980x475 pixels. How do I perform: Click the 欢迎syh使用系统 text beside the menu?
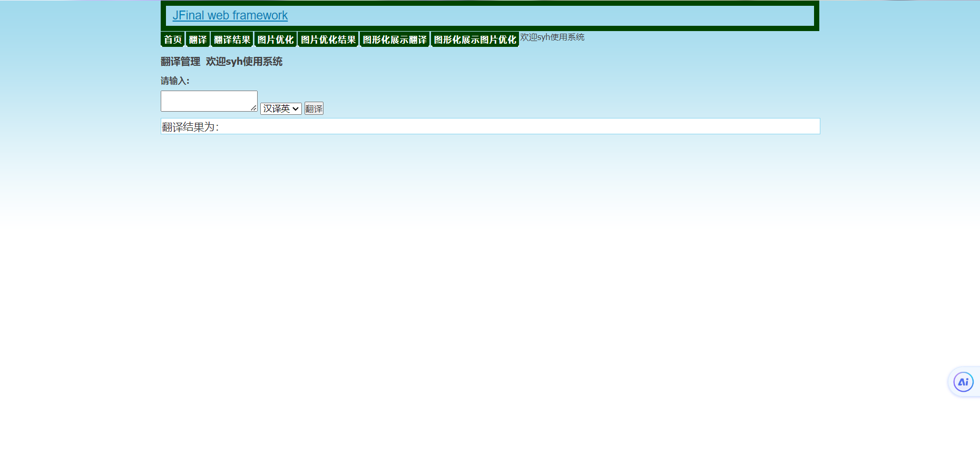[x=552, y=37]
